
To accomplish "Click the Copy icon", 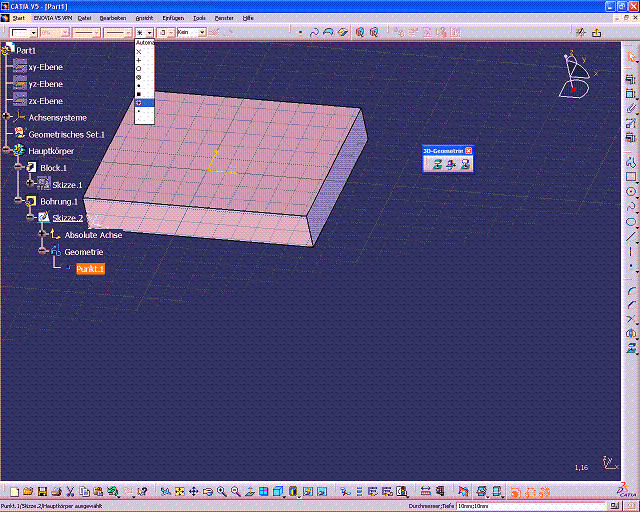I will click(84, 492).
